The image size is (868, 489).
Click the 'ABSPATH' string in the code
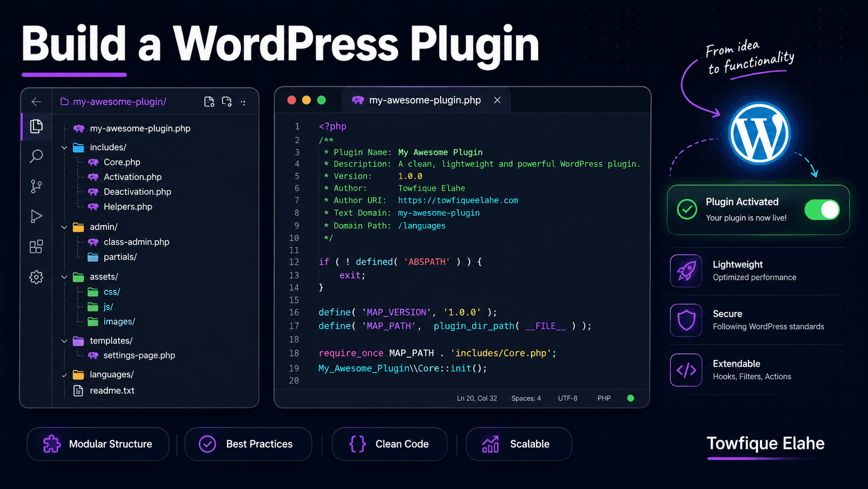click(x=427, y=262)
